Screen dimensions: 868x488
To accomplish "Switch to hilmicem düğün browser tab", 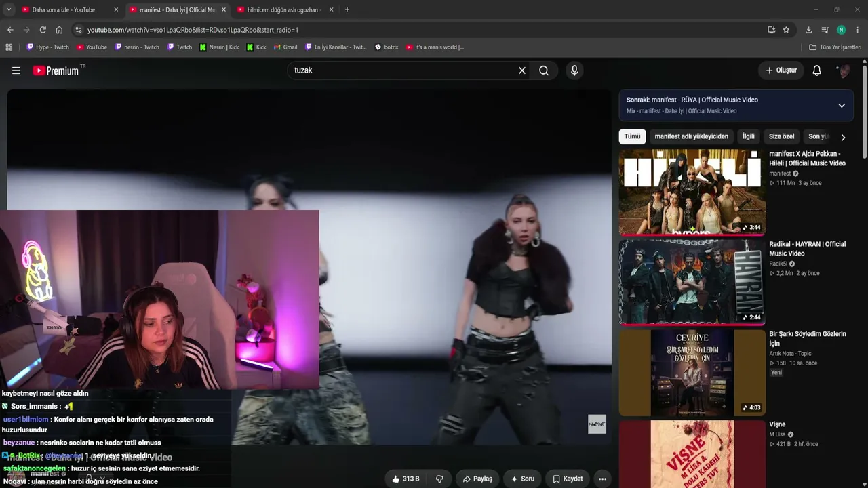I will [x=285, y=10].
